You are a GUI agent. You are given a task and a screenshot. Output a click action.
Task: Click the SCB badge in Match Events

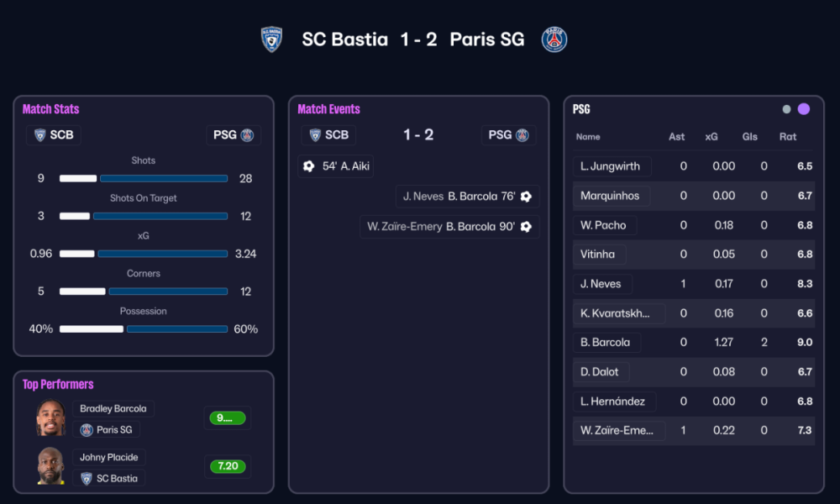[x=328, y=135]
